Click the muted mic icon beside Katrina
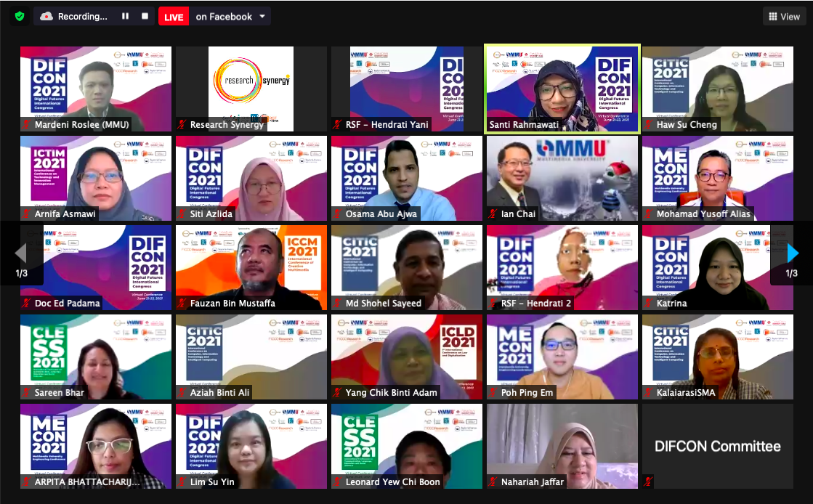This screenshot has width=813, height=504. pos(649,304)
